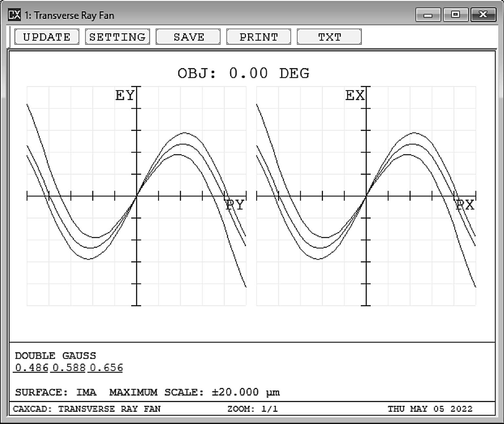Print the transverse ray fan

coord(259,37)
